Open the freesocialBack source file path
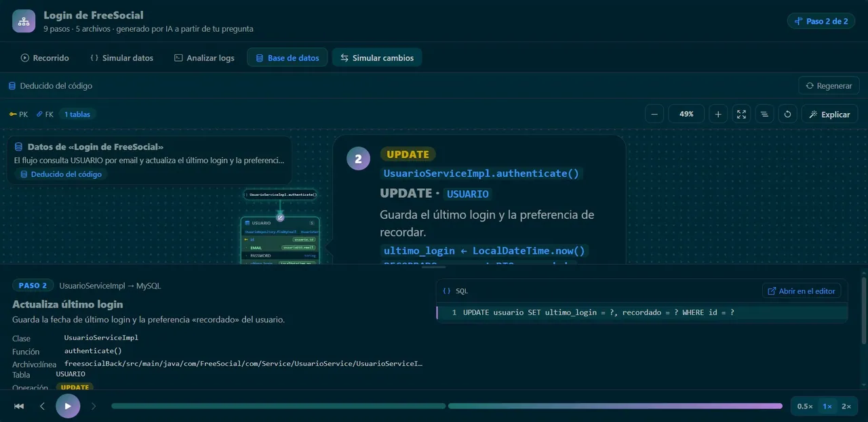Screen dimensions: 868x422 pyautogui.click(x=243, y=364)
